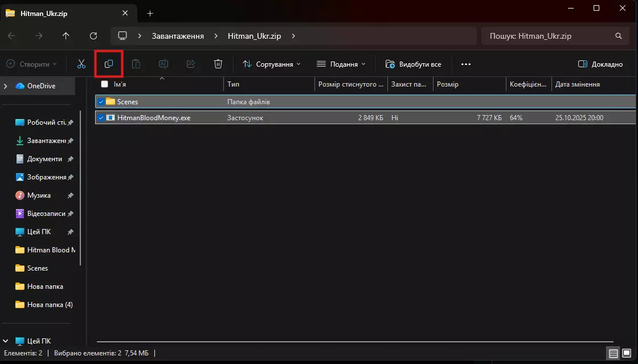Open the Подання dropdown
The height and width of the screenshot is (364, 638).
click(341, 64)
